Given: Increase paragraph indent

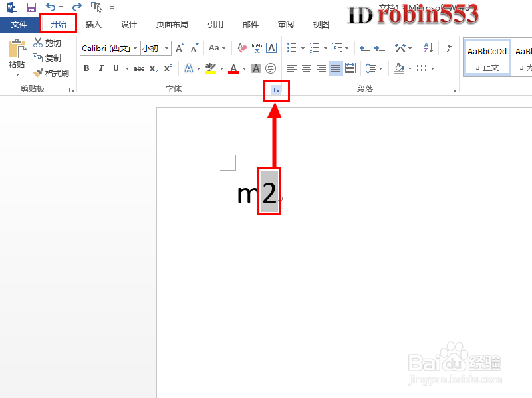Looking at the screenshot, I should [x=380, y=48].
